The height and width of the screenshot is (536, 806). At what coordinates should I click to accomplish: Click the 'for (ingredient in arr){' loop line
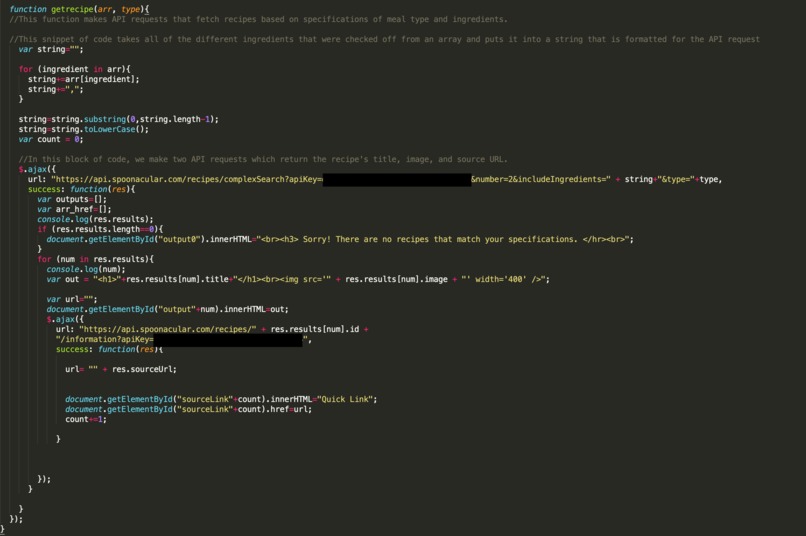[x=75, y=69]
